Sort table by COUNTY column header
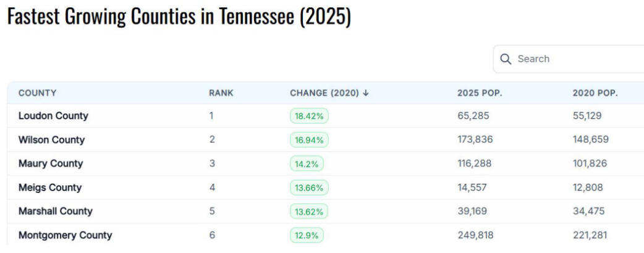Image resolution: width=644 pixels, height=253 pixels. [37, 93]
